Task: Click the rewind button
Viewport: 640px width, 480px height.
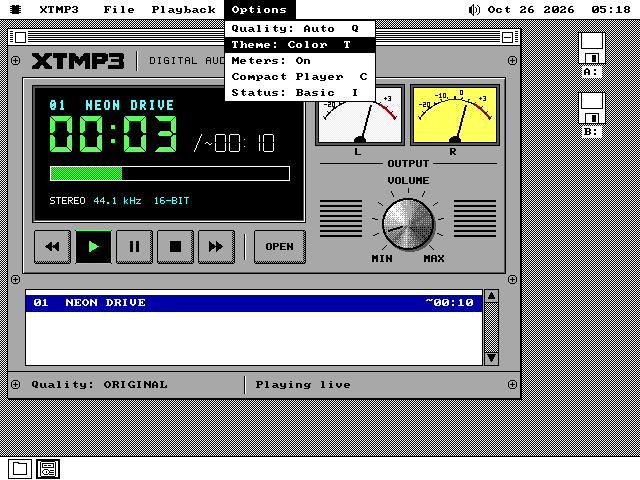Action: [52, 247]
